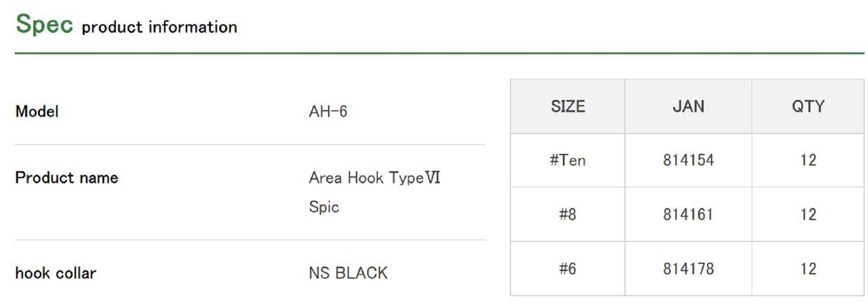This screenshot has width=868, height=303.
Task: Click JAN code 814178
Action: tap(688, 269)
